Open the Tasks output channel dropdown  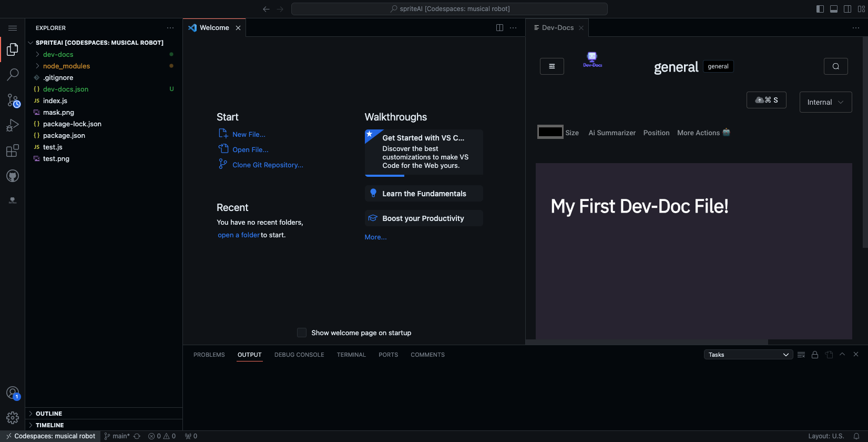(748, 355)
